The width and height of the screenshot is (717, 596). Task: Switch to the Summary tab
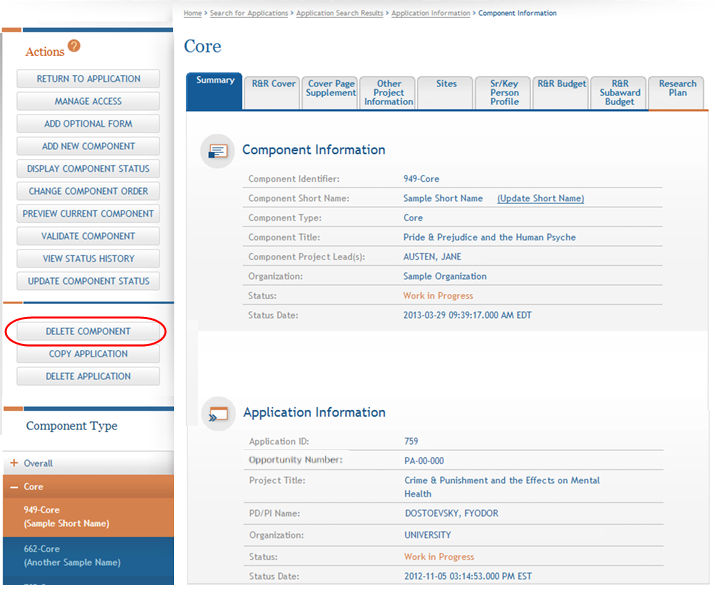[214, 91]
